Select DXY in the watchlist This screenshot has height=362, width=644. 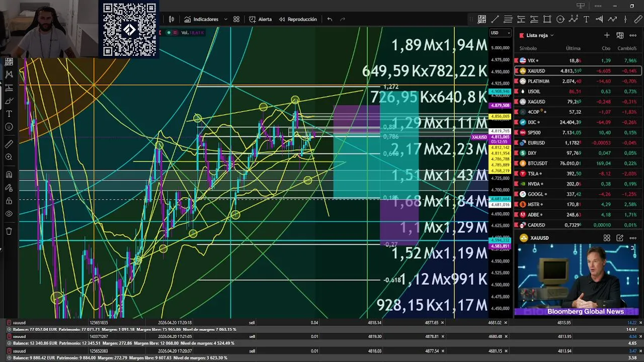(x=578, y=153)
